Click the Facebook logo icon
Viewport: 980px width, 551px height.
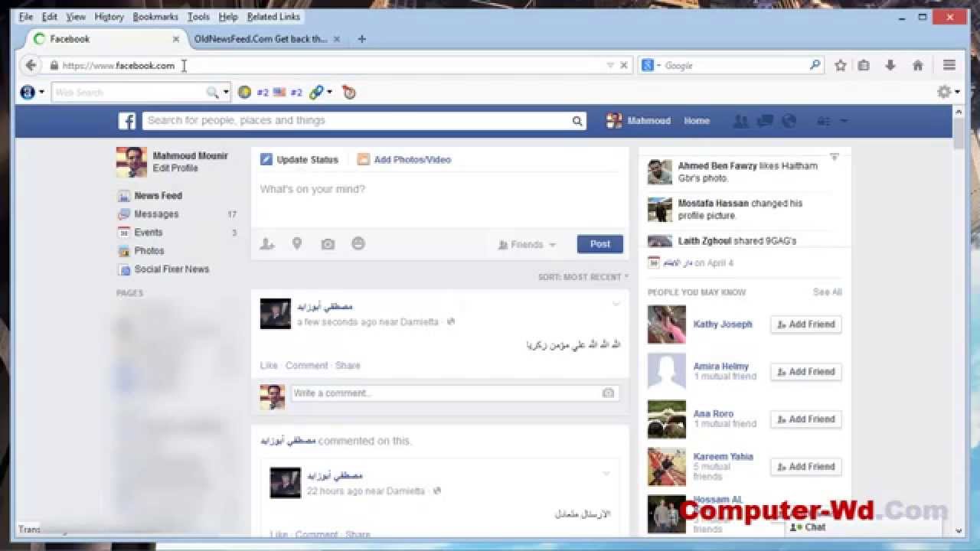coord(127,121)
